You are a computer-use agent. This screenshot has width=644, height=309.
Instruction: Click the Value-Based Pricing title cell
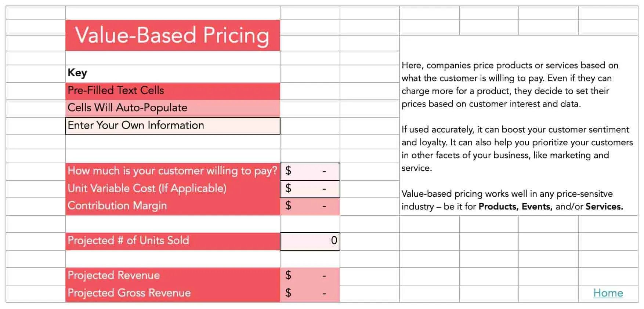(172, 36)
